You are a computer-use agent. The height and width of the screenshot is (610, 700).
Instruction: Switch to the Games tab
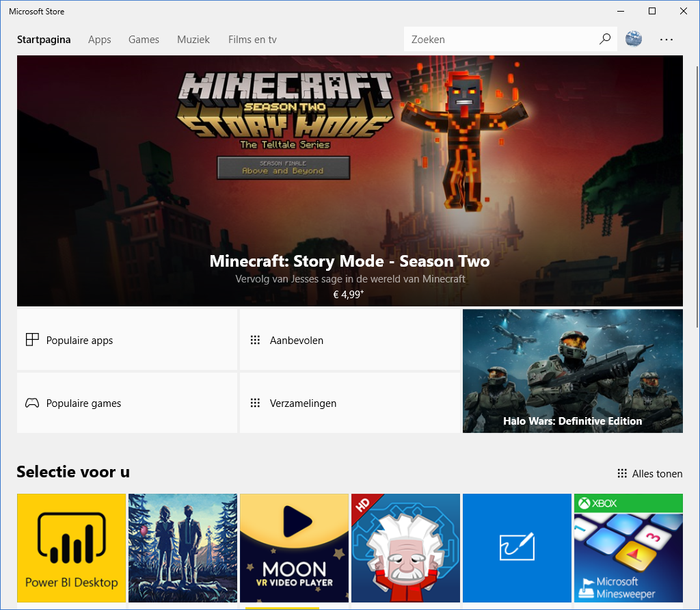coord(144,40)
